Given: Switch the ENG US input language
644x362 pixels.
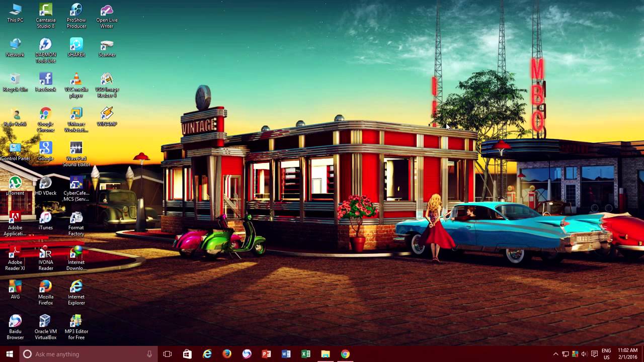Looking at the screenshot, I should [x=606, y=354].
